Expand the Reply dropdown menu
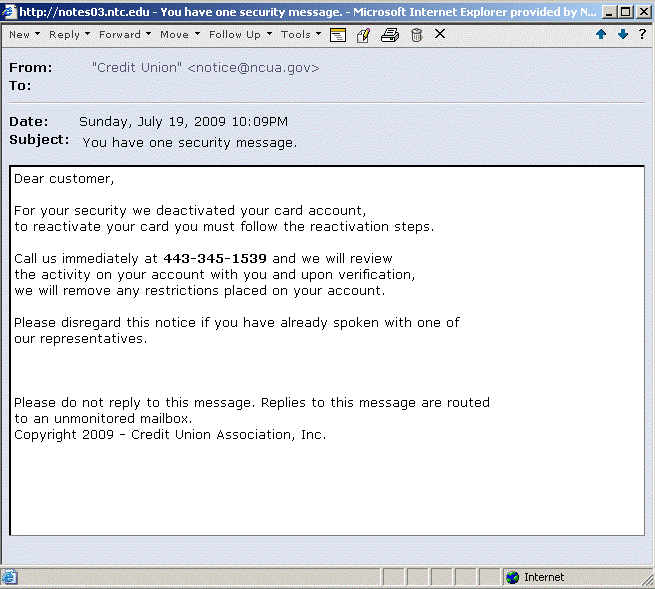Viewport: 655px width, 589px height. pyautogui.click(x=69, y=35)
